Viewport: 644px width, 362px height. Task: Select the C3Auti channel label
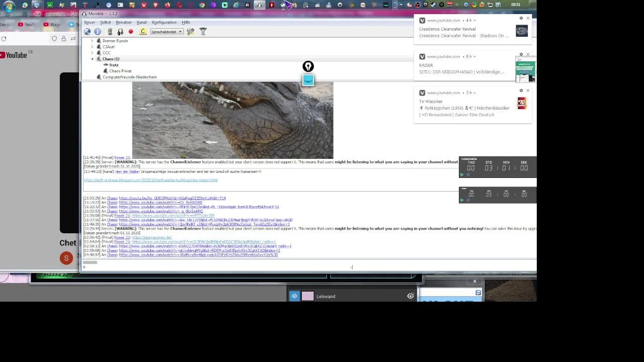pyautogui.click(x=109, y=47)
